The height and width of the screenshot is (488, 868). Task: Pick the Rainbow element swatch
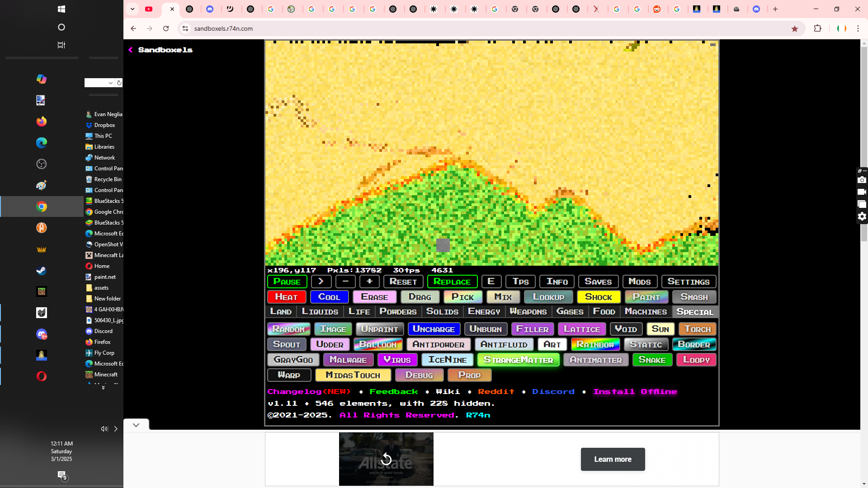595,344
